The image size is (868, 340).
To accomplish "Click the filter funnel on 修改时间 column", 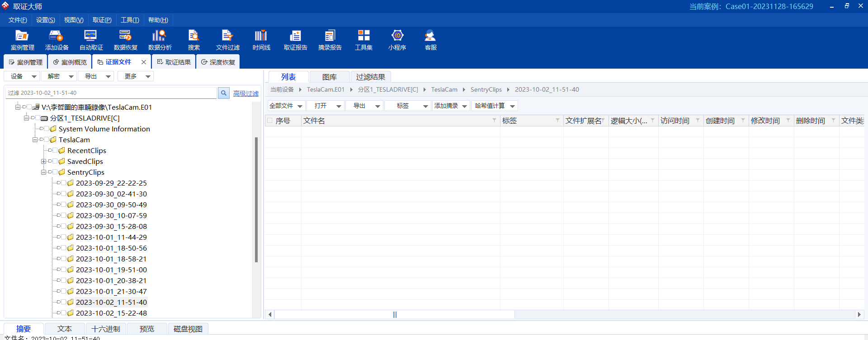I will point(788,120).
